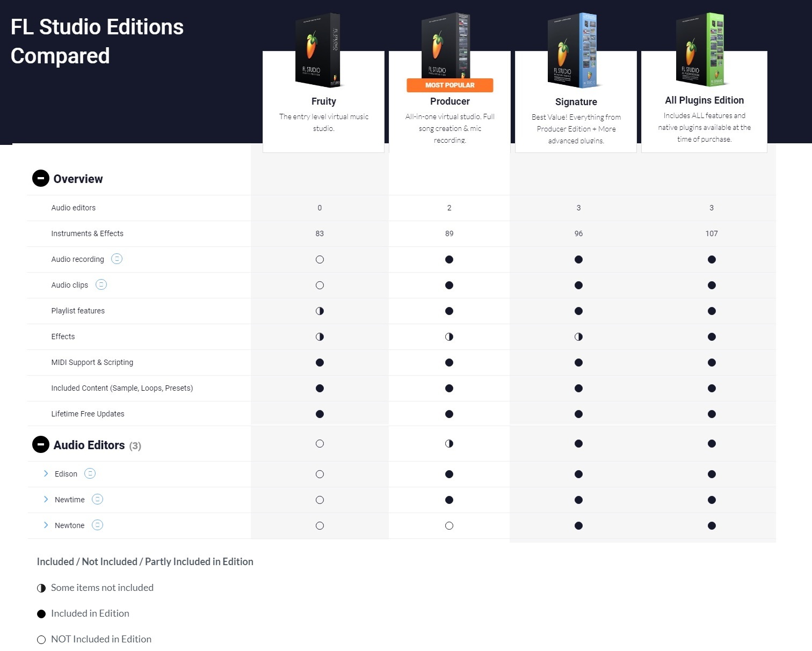This screenshot has width=812, height=651.
Task: Open the Edison info icon
Action: (x=90, y=473)
